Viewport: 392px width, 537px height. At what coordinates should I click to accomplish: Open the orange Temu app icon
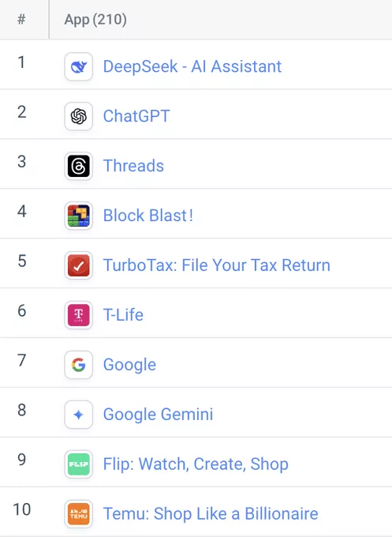pyautogui.click(x=79, y=514)
